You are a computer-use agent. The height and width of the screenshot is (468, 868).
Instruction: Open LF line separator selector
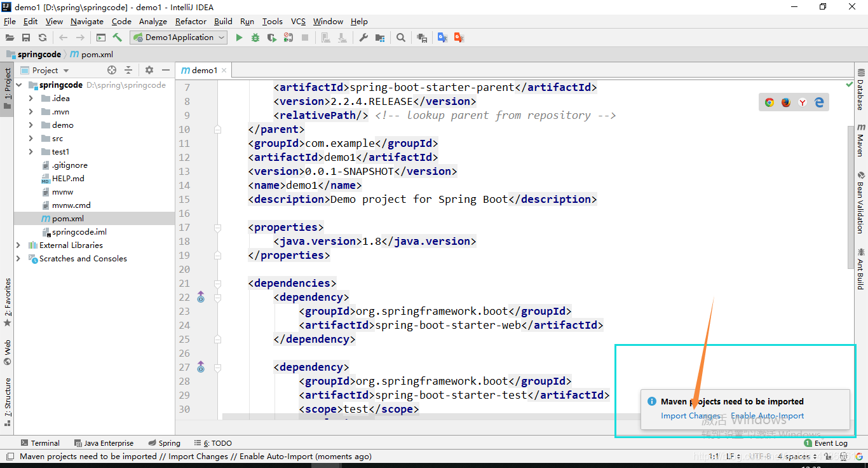733,457
